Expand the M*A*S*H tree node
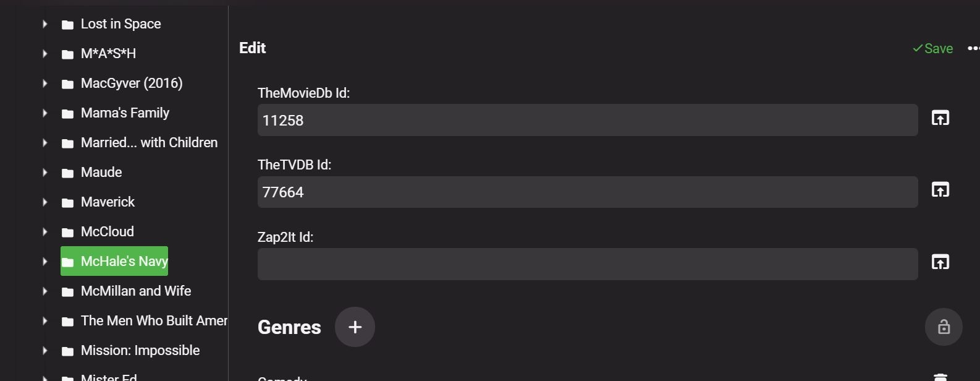The height and width of the screenshot is (381, 980). (45, 54)
